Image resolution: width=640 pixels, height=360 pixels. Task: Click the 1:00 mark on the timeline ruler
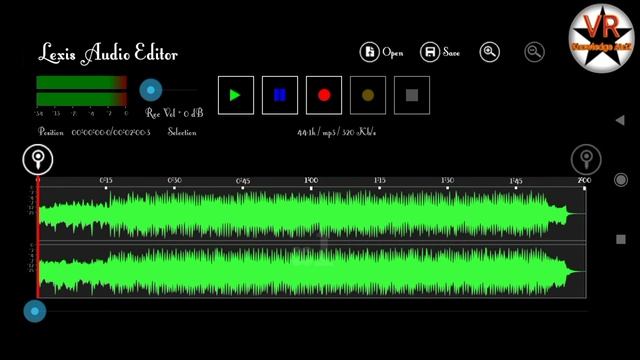coord(311,180)
